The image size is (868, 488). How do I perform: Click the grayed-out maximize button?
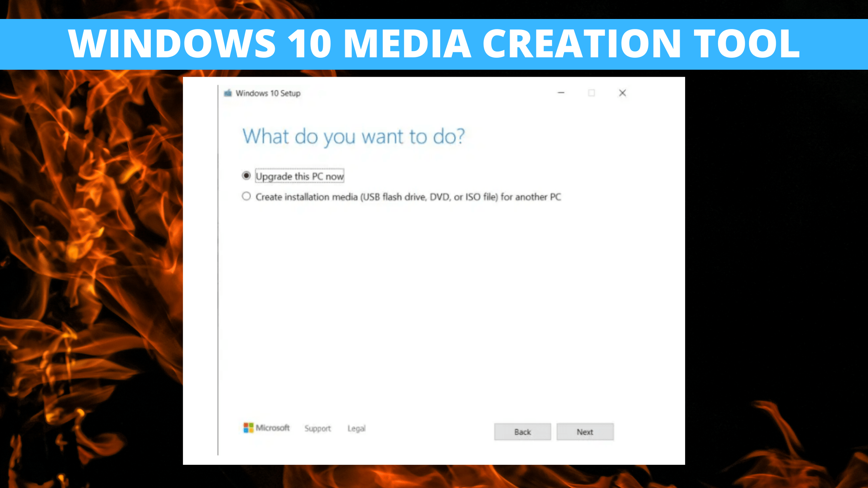[x=591, y=93]
